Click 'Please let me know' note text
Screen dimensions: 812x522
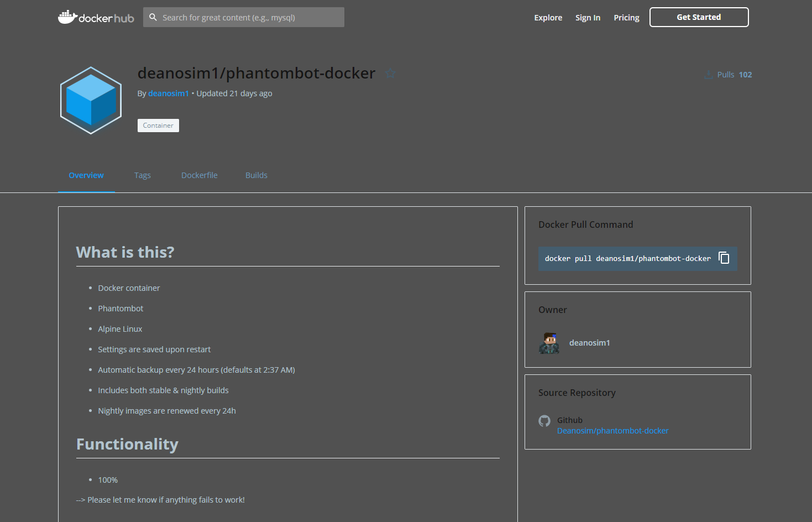tap(160, 500)
